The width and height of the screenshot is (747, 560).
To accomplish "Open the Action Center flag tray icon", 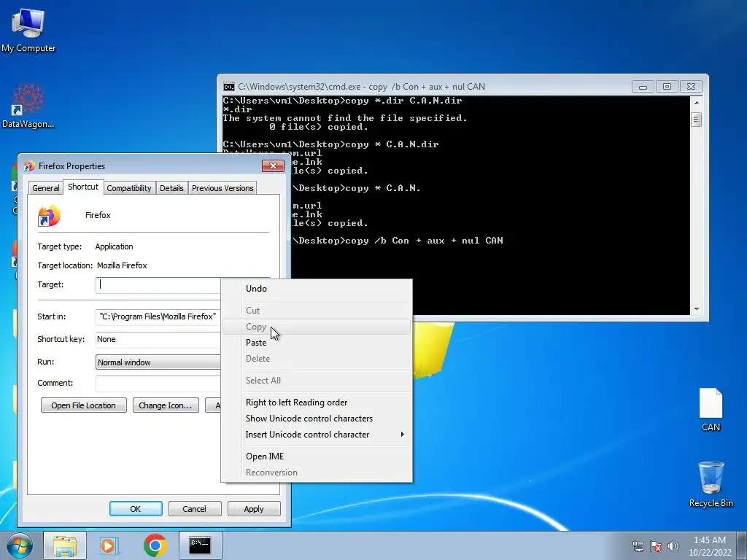I will tap(656, 546).
